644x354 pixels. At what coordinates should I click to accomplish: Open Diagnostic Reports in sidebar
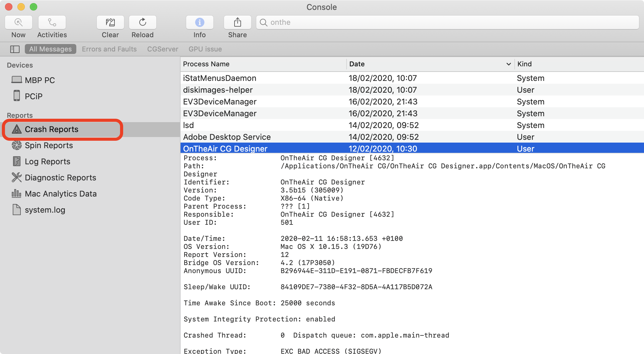pos(90,178)
